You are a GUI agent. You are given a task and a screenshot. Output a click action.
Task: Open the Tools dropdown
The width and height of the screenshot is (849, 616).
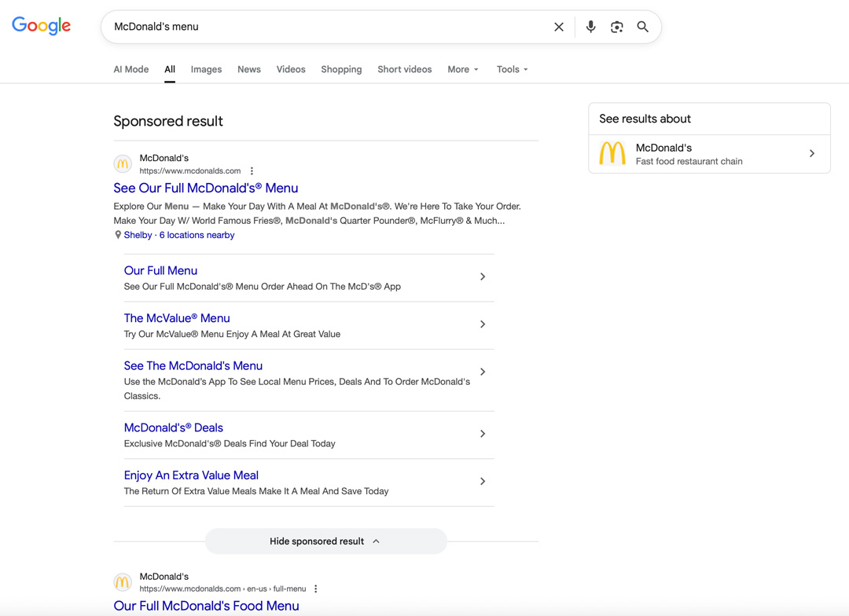(511, 69)
